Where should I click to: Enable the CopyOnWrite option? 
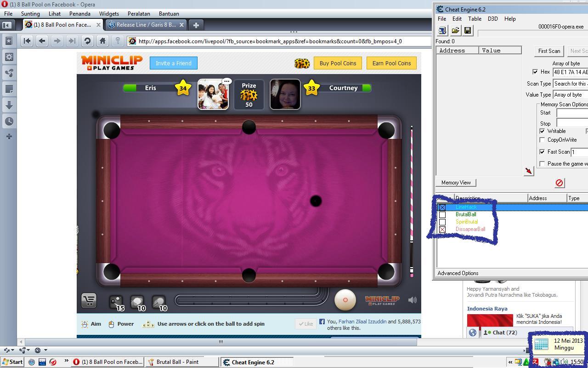coord(542,140)
